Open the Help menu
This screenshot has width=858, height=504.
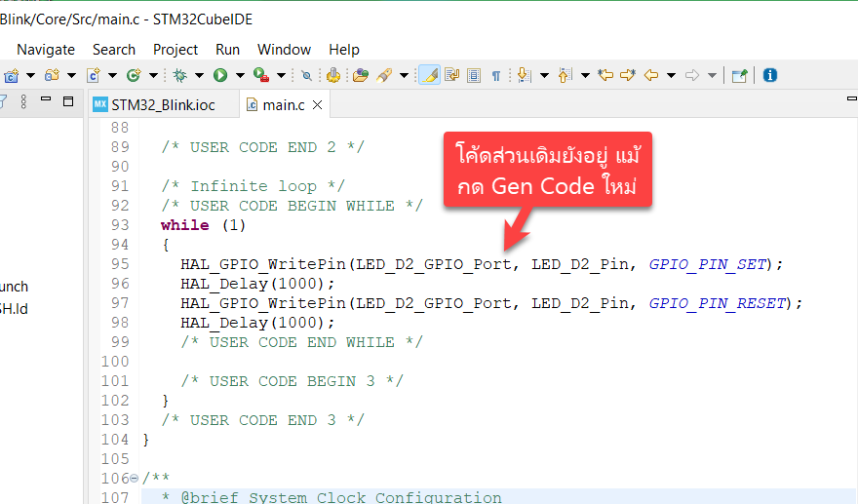(x=344, y=50)
